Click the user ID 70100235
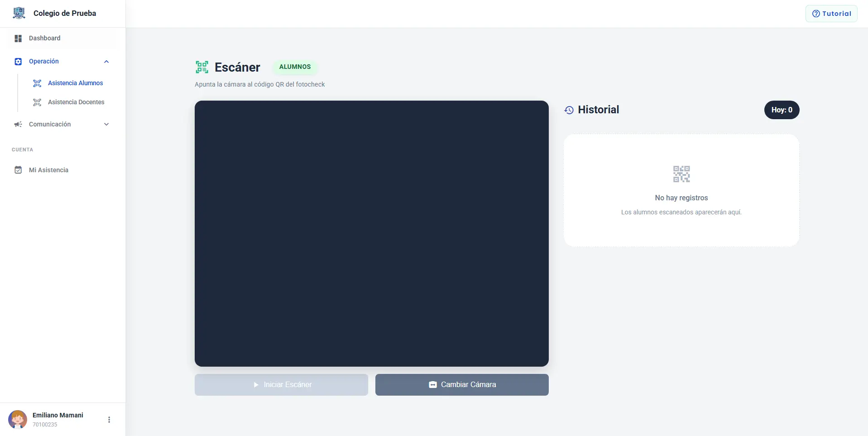The image size is (868, 436). point(45,425)
